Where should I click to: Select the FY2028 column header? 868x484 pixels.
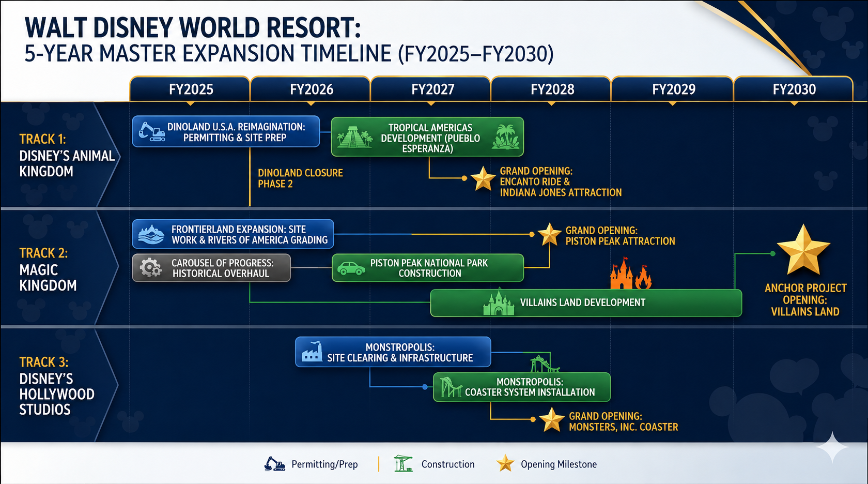pos(552,89)
